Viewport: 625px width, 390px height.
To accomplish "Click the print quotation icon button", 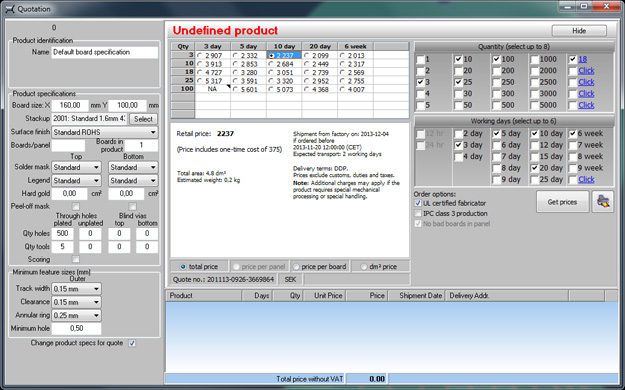I will coord(603,202).
